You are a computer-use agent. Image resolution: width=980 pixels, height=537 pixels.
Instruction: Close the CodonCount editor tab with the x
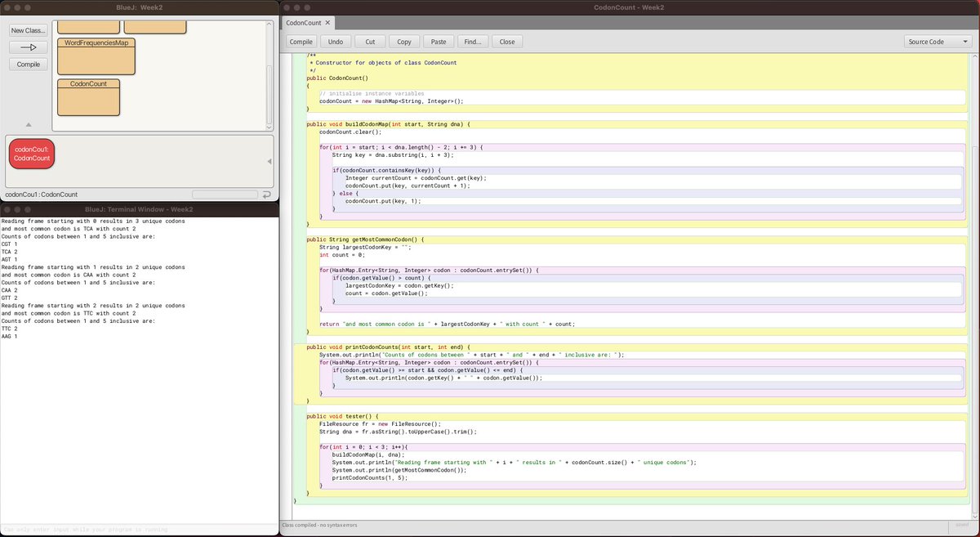click(327, 23)
